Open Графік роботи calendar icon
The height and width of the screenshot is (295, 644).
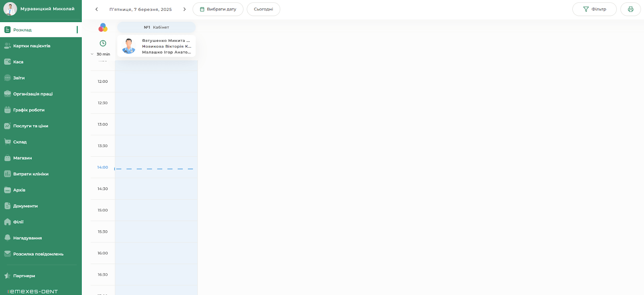pos(7,110)
